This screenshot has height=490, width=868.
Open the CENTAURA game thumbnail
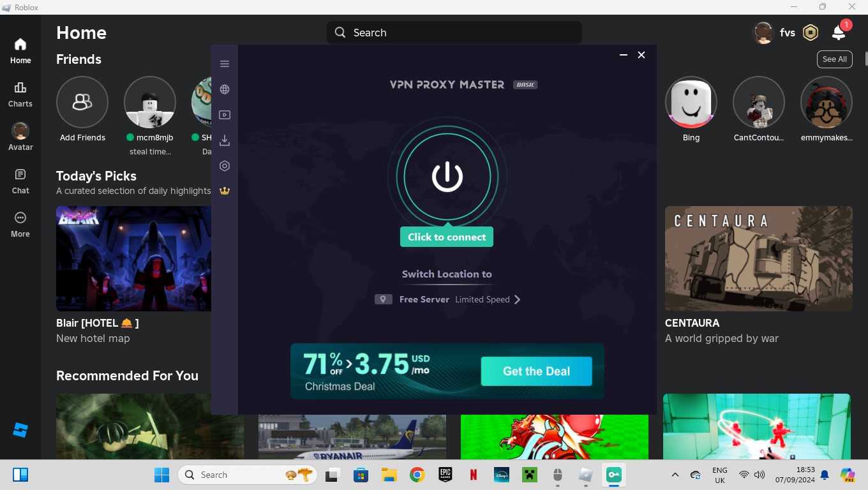coord(759,258)
